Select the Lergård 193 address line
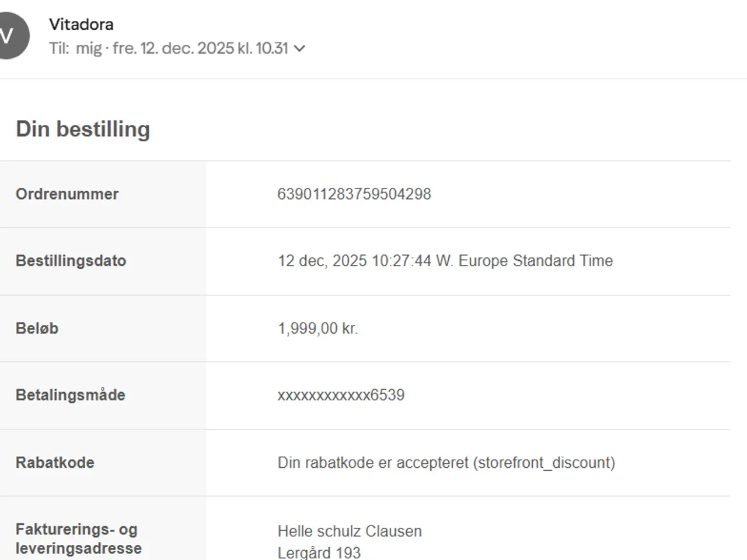Viewport: 747px width, 560px height. point(319,552)
